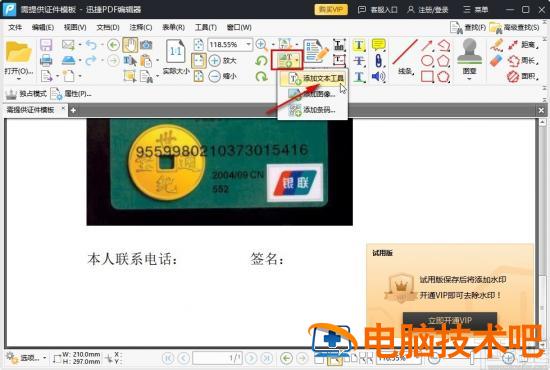Click the page number input field
The image size is (550, 370).
pos(217,358)
